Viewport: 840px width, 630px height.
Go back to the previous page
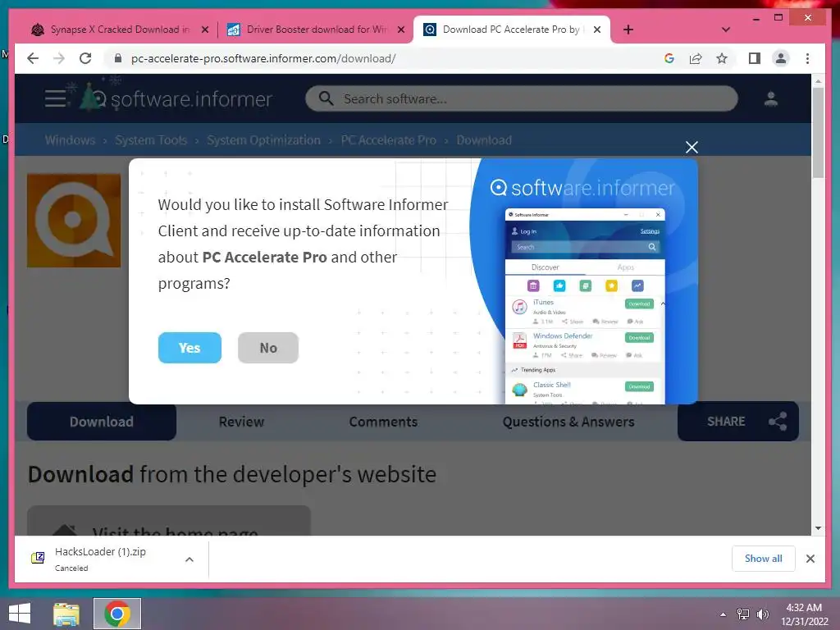pos(33,58)
